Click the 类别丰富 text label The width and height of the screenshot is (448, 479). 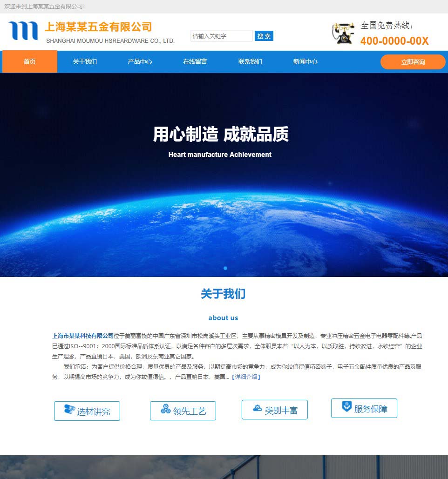(281, 411)
